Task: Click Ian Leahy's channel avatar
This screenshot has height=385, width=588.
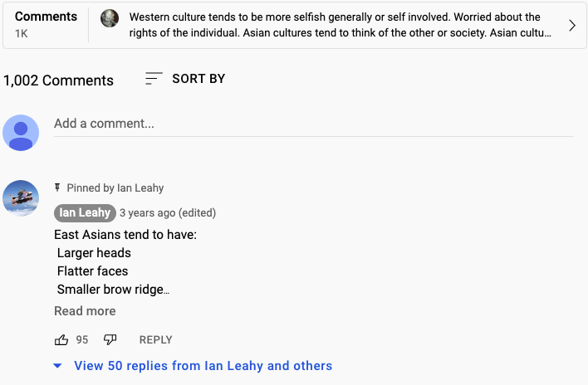Action: tap(21, 197)
